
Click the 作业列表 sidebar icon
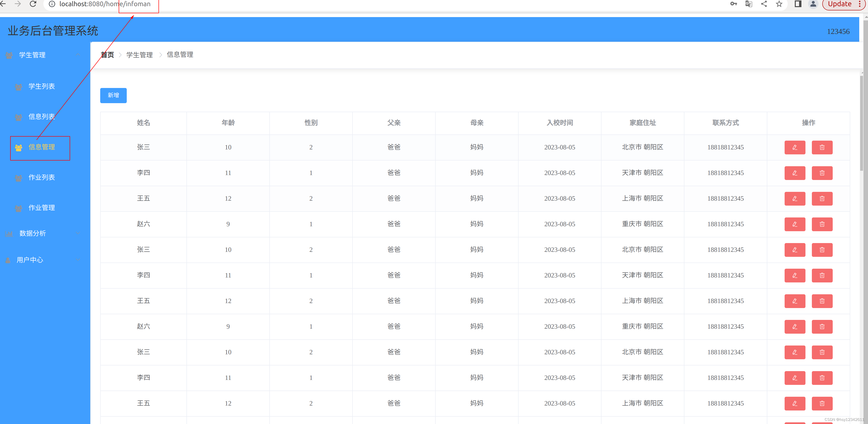(18, 178)
